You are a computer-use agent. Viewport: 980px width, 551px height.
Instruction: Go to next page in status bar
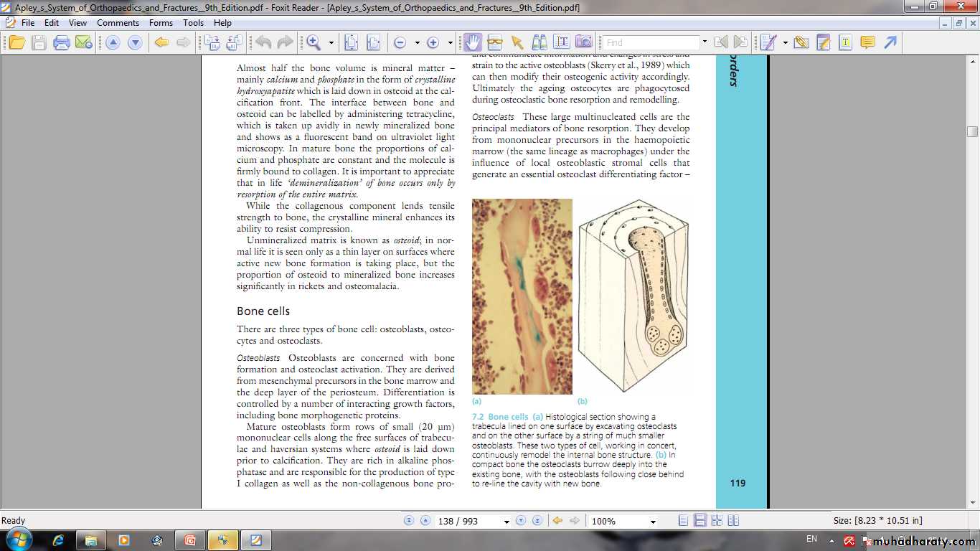point(521,521)
